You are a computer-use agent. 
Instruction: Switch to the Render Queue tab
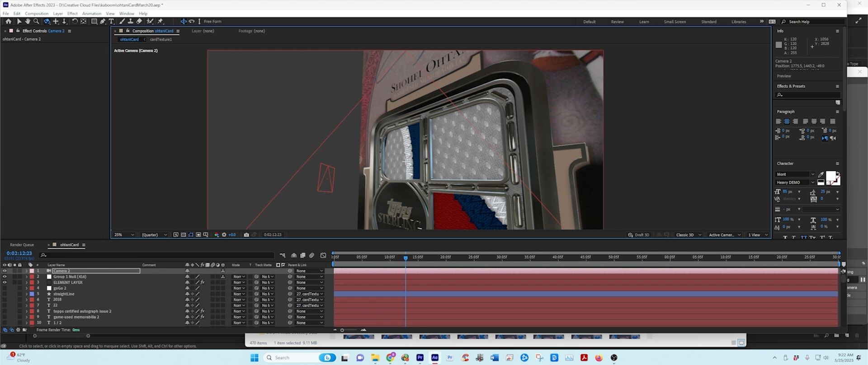[22, 245]
